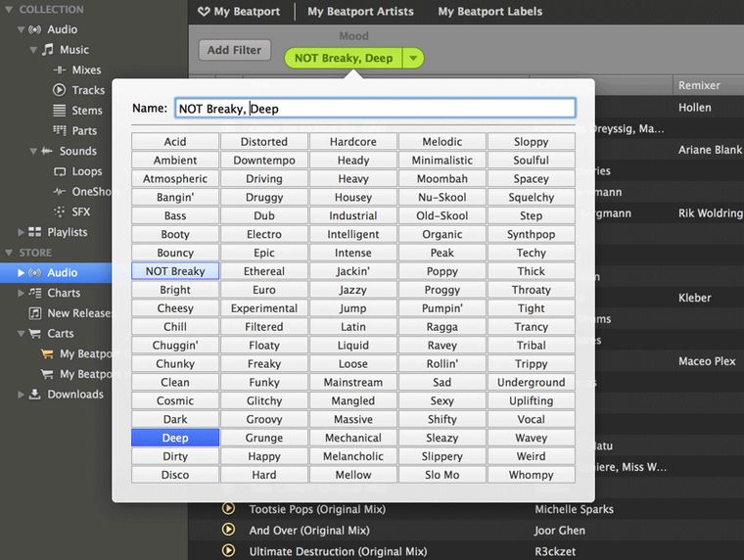
Task: Click the orange cart icon for My Beatport cart
Action: click(47, 354)
